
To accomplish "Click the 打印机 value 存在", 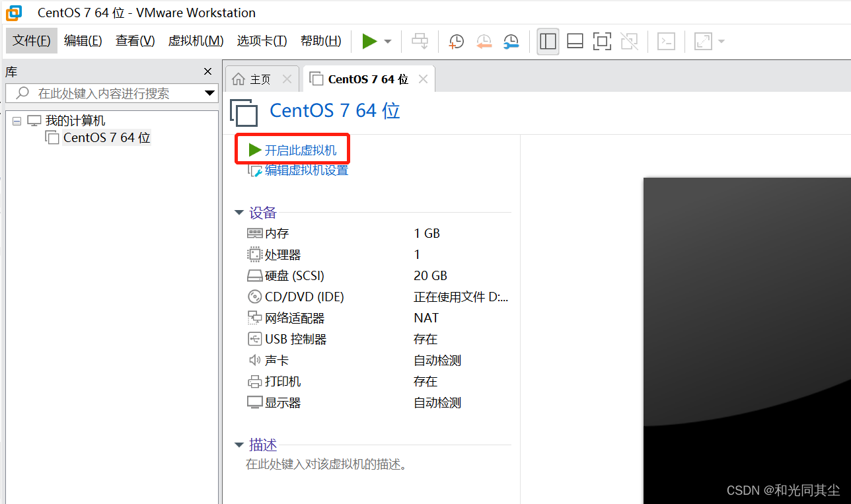I will click(x=425, y=381).
